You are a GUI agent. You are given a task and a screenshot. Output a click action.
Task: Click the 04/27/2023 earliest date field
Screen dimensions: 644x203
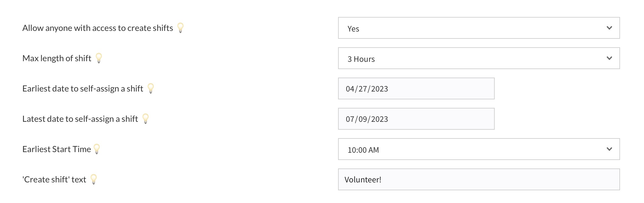[416, 89]
